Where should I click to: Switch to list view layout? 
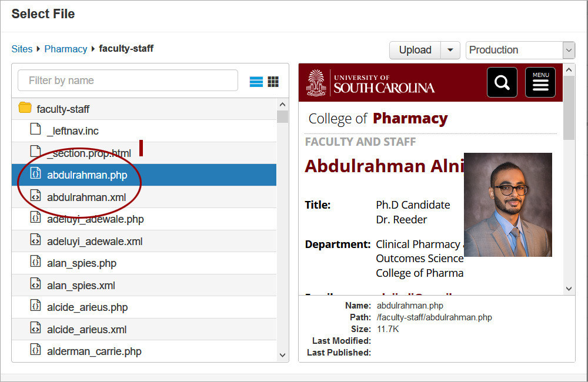click(x=256, y=82)
